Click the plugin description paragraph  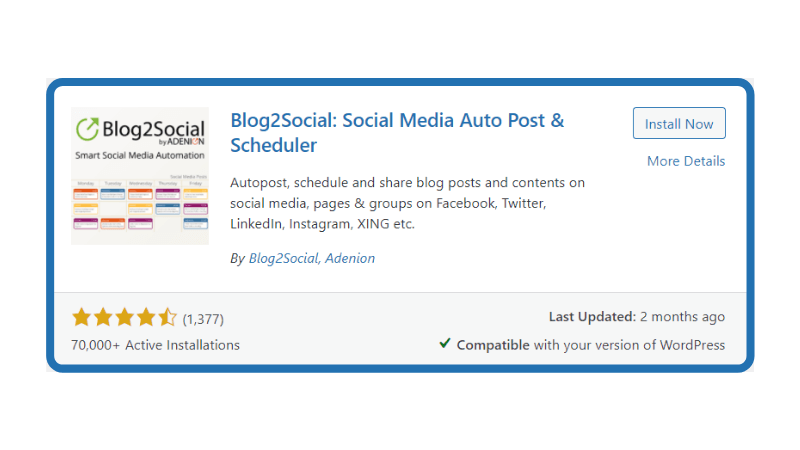(407, 203)
